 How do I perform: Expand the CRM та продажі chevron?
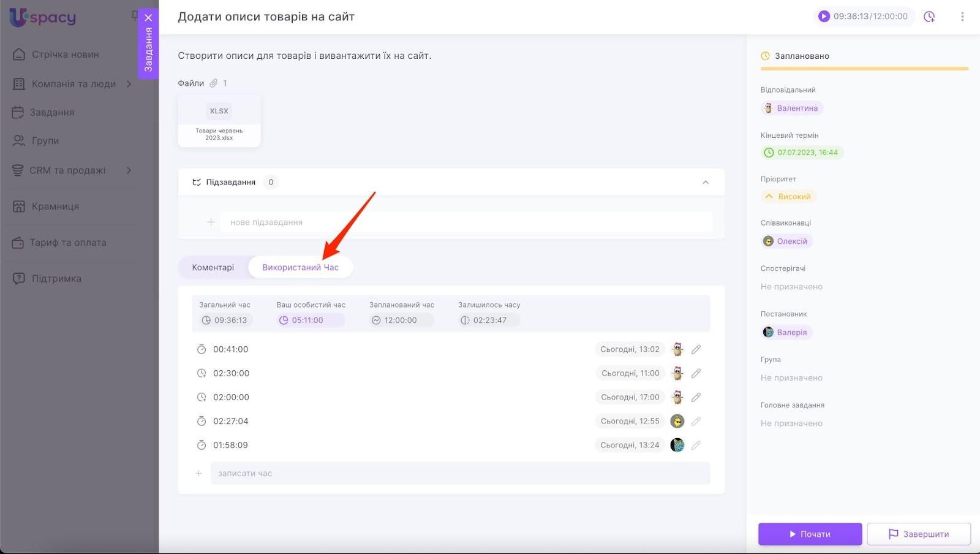(x=129, y=170)
